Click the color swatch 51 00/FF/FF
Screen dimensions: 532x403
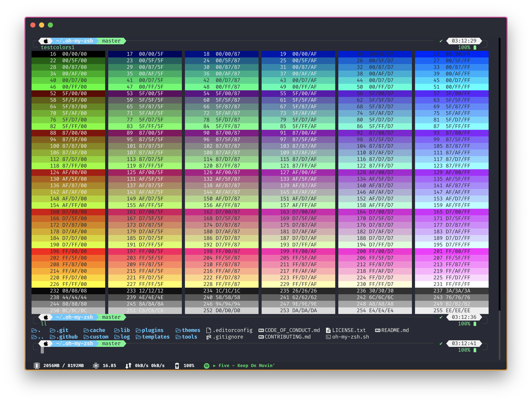point(452,87)
